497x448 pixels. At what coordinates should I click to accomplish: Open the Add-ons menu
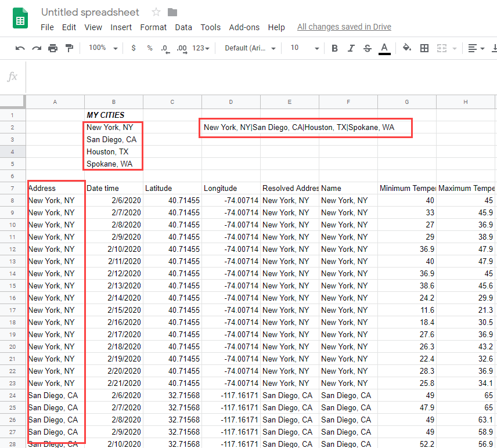244,27
